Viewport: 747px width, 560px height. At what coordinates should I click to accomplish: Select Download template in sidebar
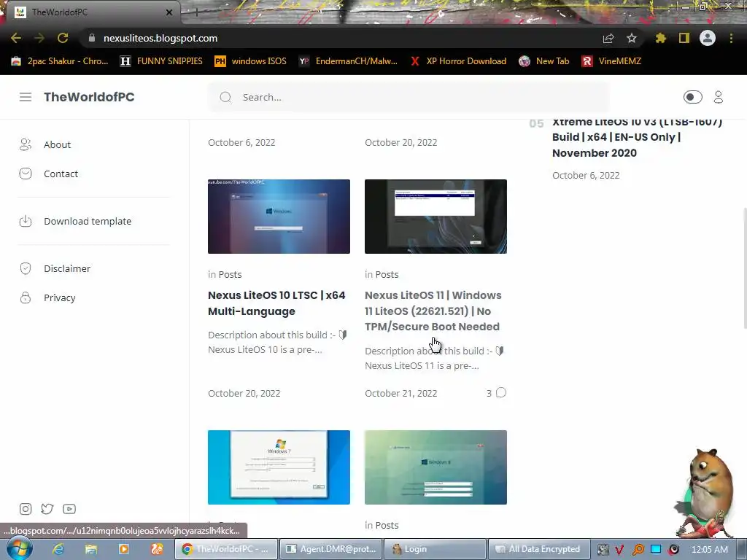point(88,222)
